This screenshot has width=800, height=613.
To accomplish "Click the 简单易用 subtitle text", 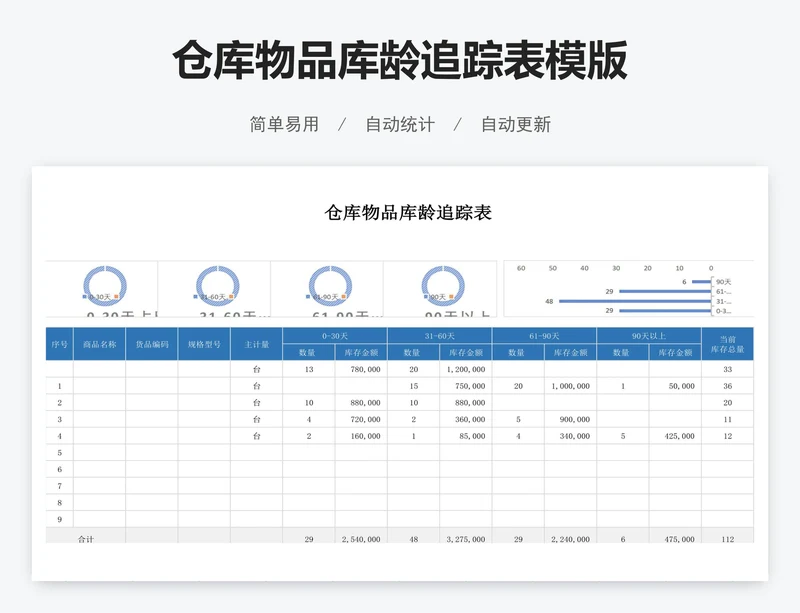I will (x=284, y=125).
